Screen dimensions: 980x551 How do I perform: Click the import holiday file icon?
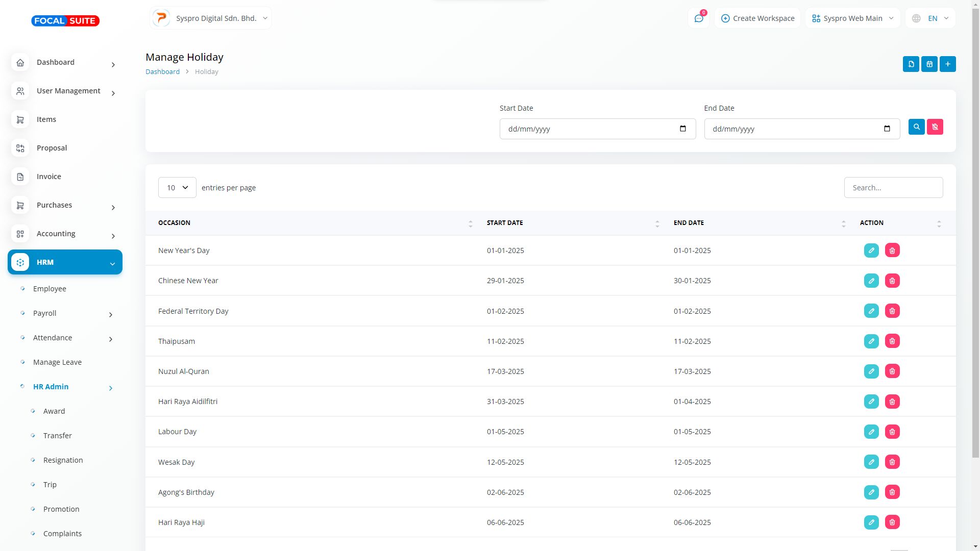point(911,64)
